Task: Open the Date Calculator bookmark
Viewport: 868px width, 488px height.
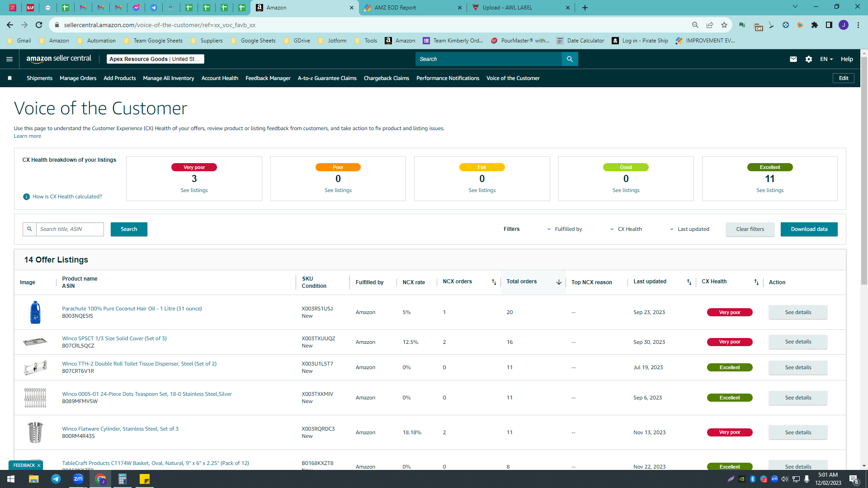Action: coord(580,41)
